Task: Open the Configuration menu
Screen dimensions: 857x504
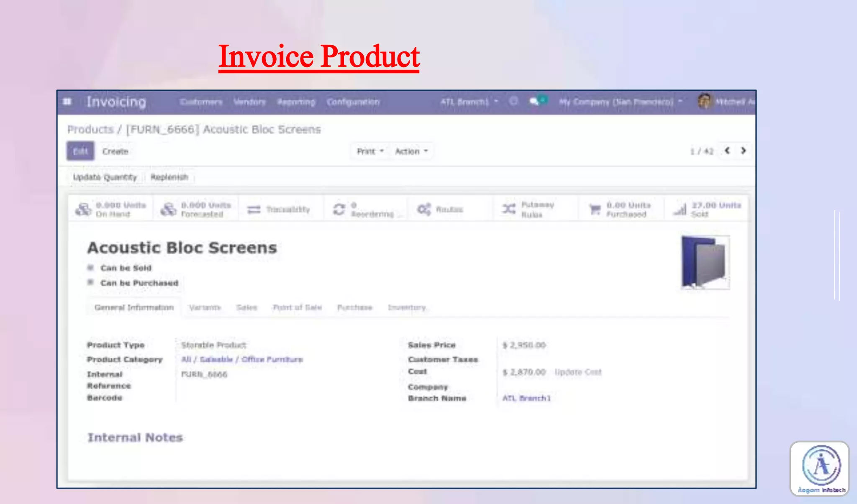Action: [353, 102]
